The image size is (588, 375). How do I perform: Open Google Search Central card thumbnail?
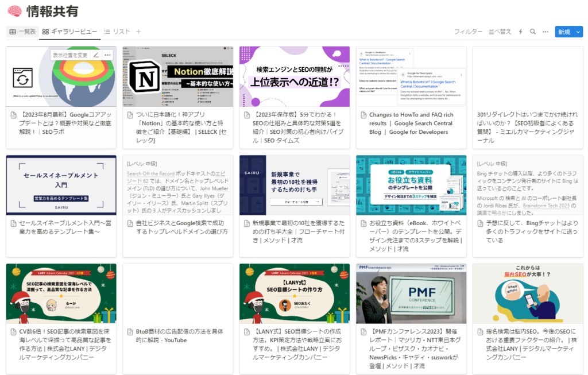click(411, 76)
